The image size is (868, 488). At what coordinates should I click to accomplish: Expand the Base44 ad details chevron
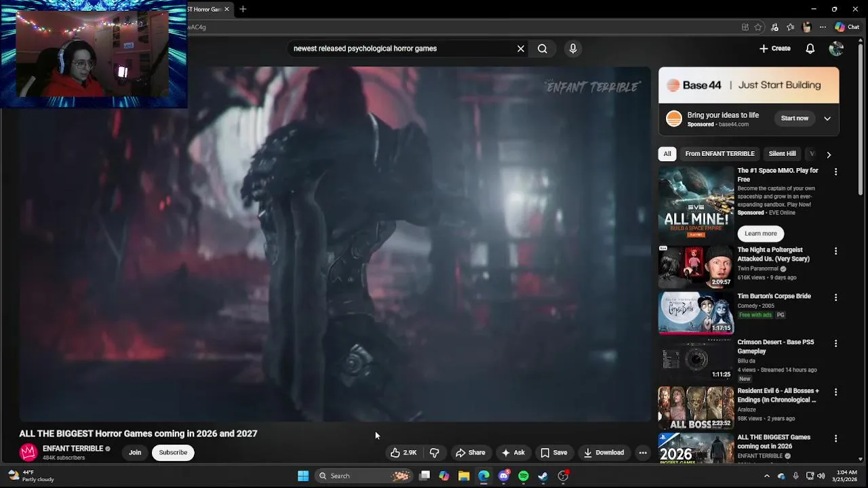(827, 119)
